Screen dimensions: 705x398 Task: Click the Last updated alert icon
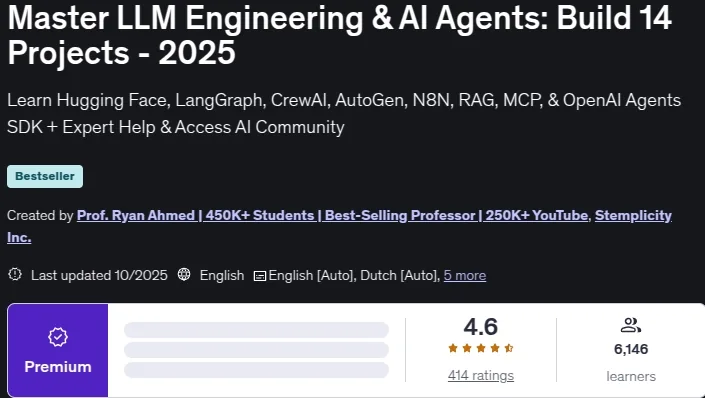(x=15, y=274)
